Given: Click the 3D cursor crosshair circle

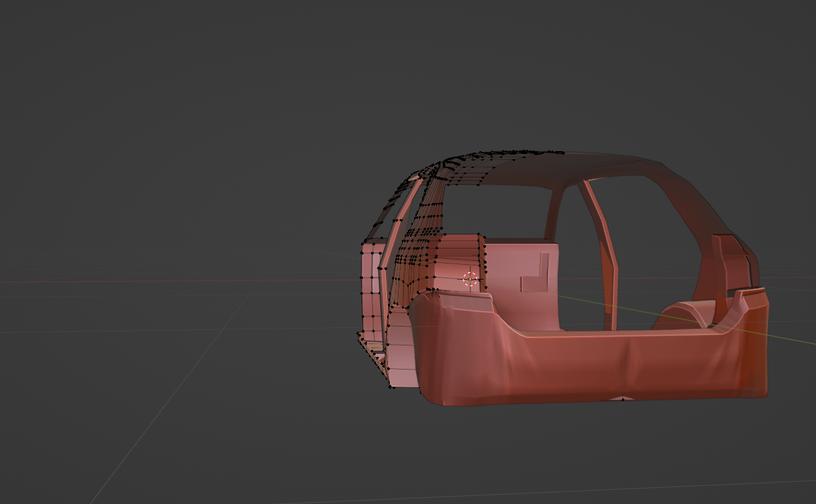Looking at the screenshot, I should (471, 279).
